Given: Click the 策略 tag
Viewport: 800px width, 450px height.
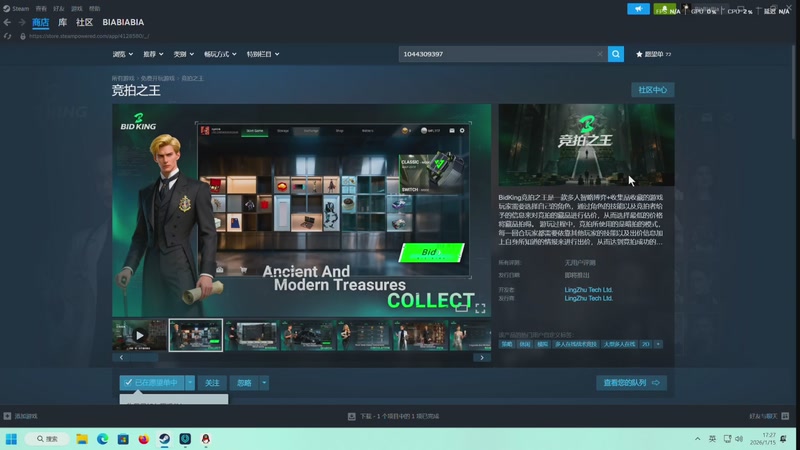Looking at the screenshot, I should pos(507,344).
